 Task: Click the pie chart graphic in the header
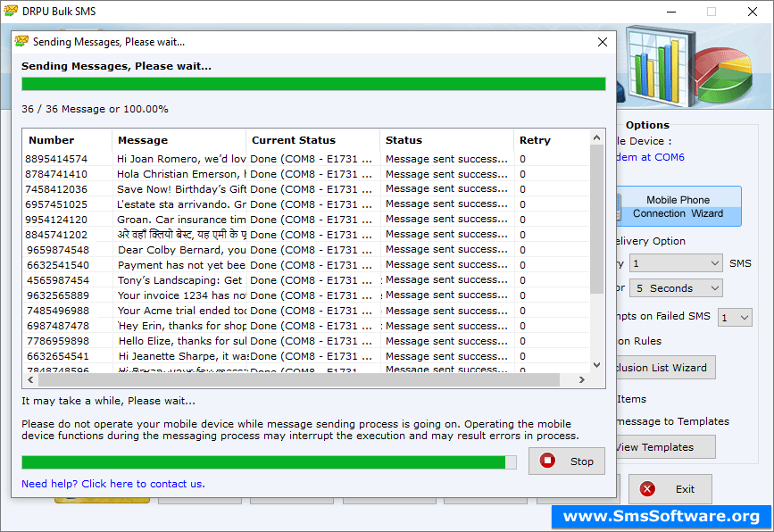[725, 74]
